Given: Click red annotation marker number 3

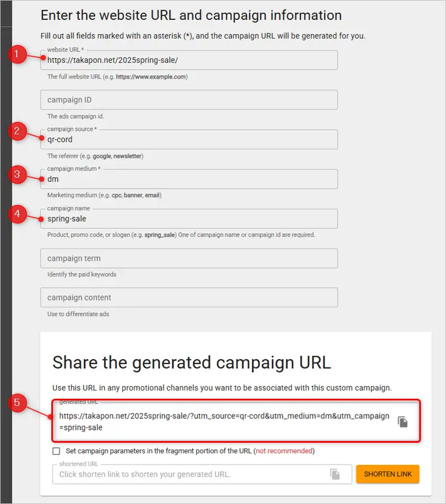Looking at the screenshot, I should (20, 174).
